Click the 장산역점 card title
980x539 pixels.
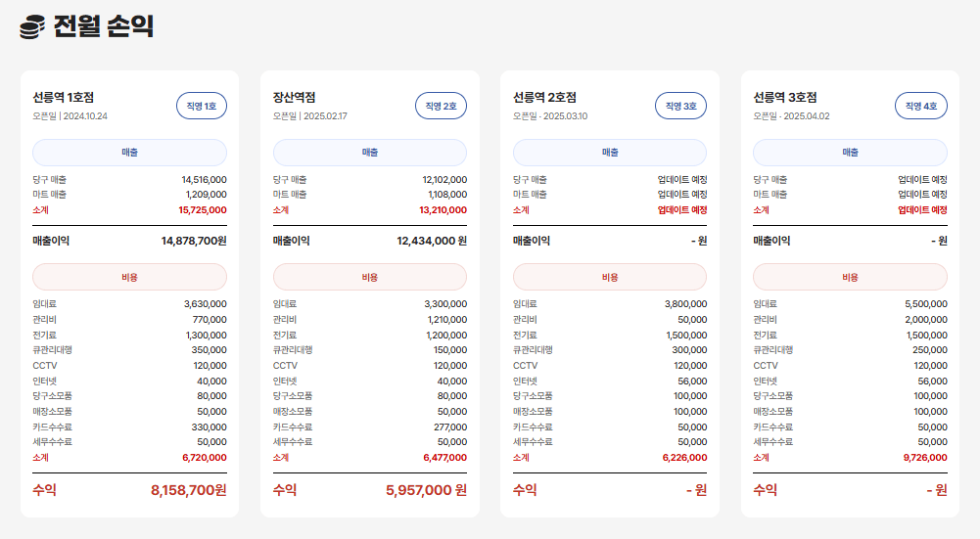click(295, 98)
